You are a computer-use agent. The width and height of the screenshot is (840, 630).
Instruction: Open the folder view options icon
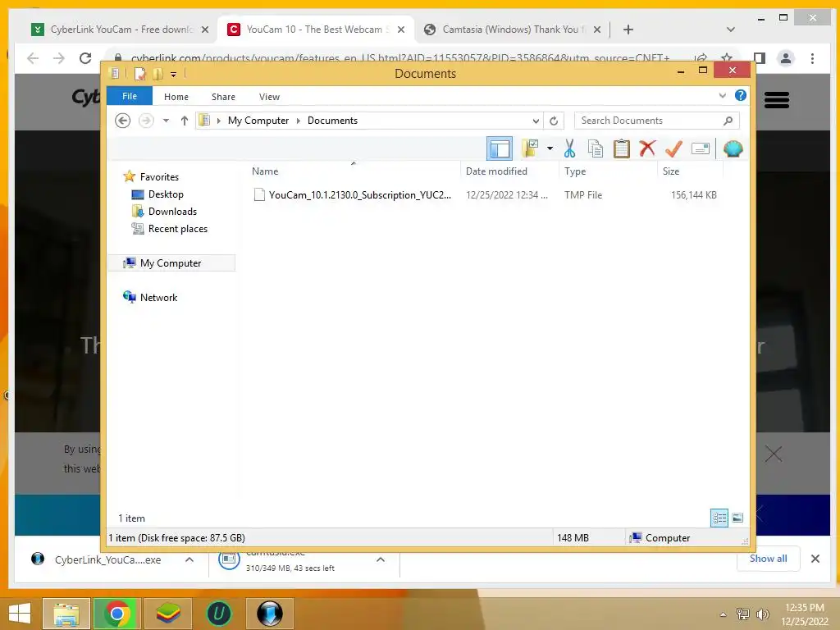pos(530,148)
